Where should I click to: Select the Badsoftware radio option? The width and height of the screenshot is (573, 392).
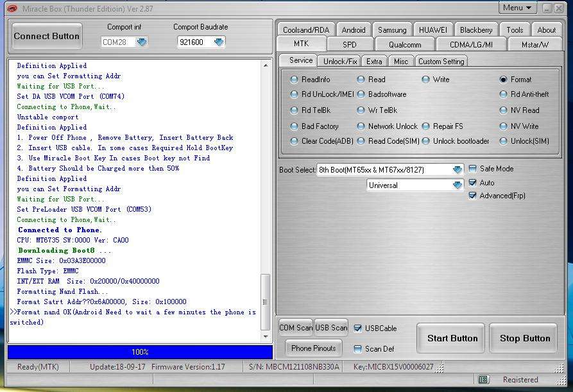tap(361, 94)
